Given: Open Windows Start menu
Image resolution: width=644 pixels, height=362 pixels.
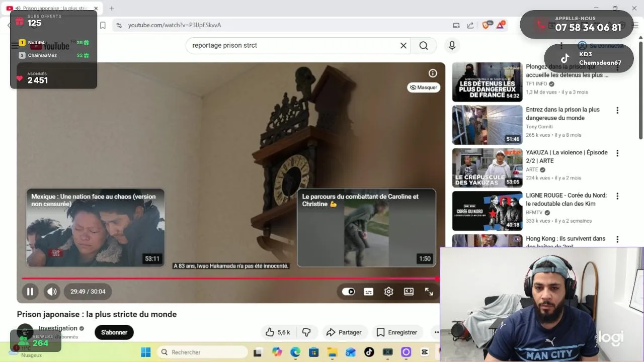Looking at the screenshot, I should (x=145, y=352).
